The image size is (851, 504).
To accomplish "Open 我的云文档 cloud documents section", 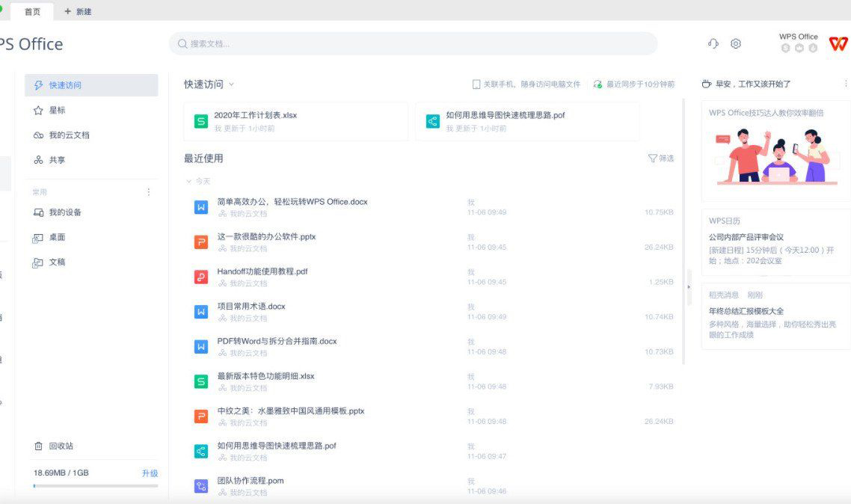I will pos(67,135).
